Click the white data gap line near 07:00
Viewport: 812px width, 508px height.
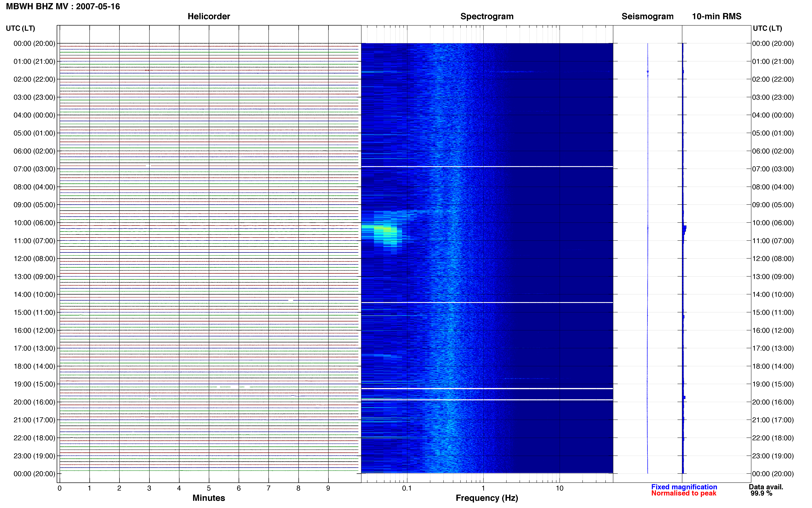click(x=487, y=167)
